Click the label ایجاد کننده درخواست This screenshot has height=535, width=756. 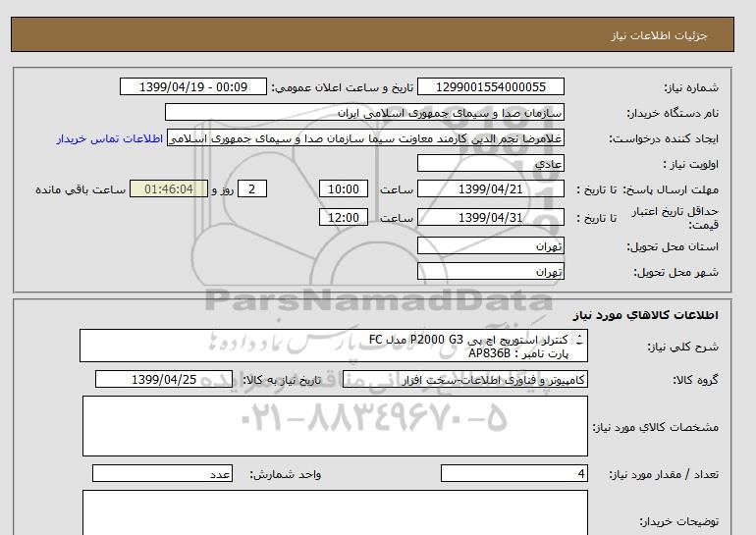tap(664, 138)
